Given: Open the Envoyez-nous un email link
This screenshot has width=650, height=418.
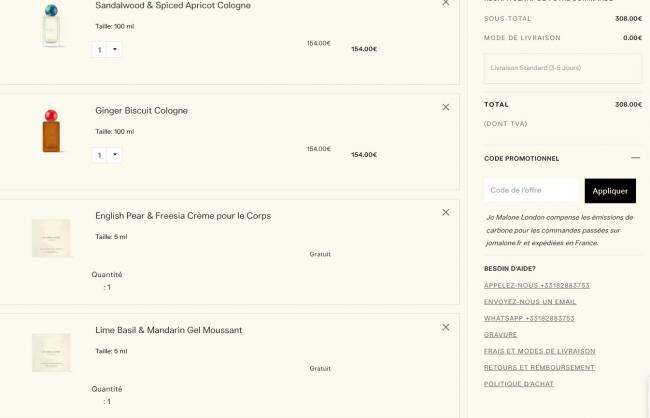Looking at the screenshot, I should pyautogui.click(x=530, y=301).
